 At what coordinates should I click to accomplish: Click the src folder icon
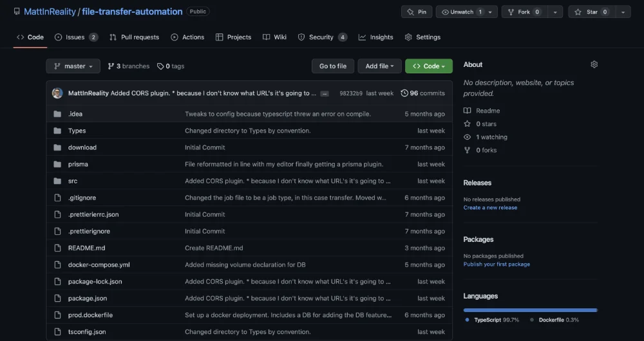[x=57, y=181]
